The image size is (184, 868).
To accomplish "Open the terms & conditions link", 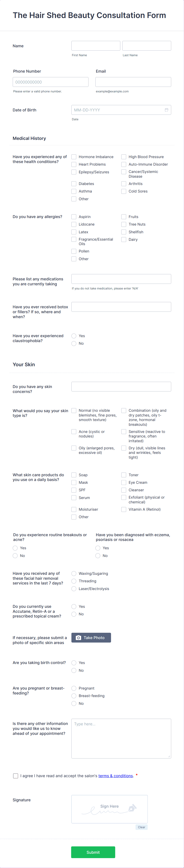I will [116, 776].
